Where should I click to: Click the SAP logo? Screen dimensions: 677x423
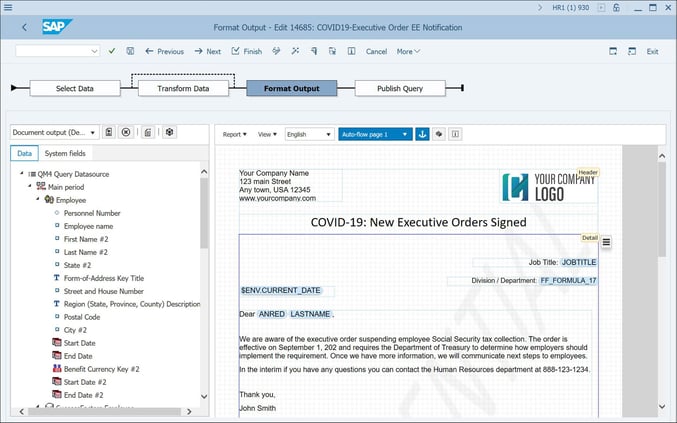tap(56, 27)
